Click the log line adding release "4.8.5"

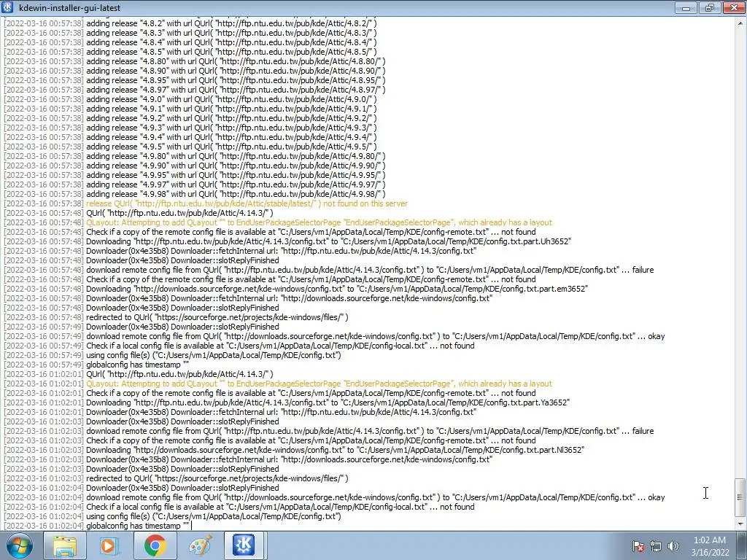click(x=190, y=52)
